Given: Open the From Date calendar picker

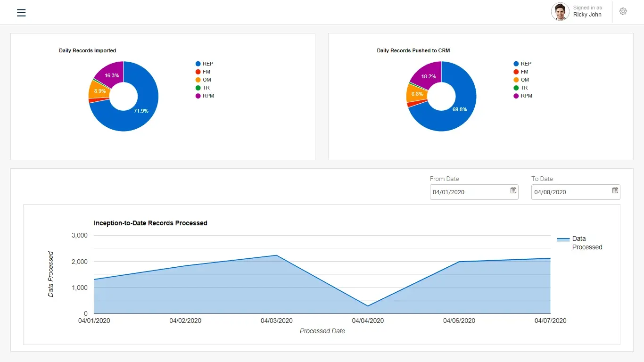Looking at the screenshot, I should (513, 190).
